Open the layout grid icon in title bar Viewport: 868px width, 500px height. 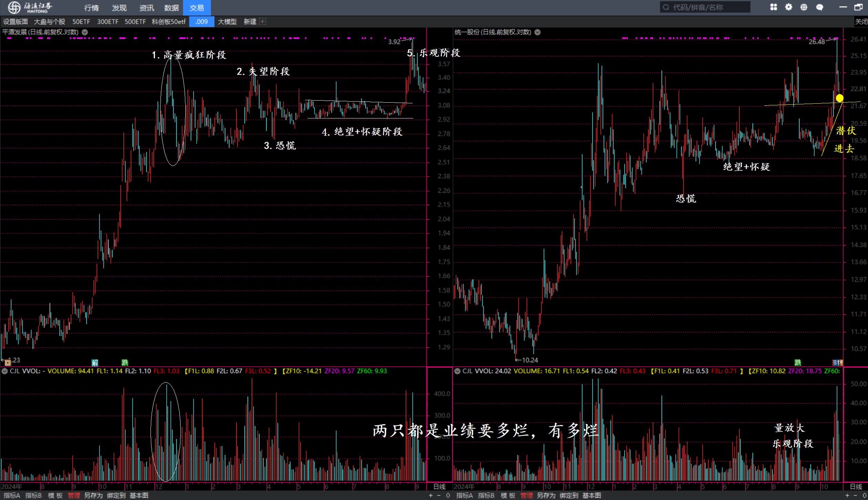773,7
